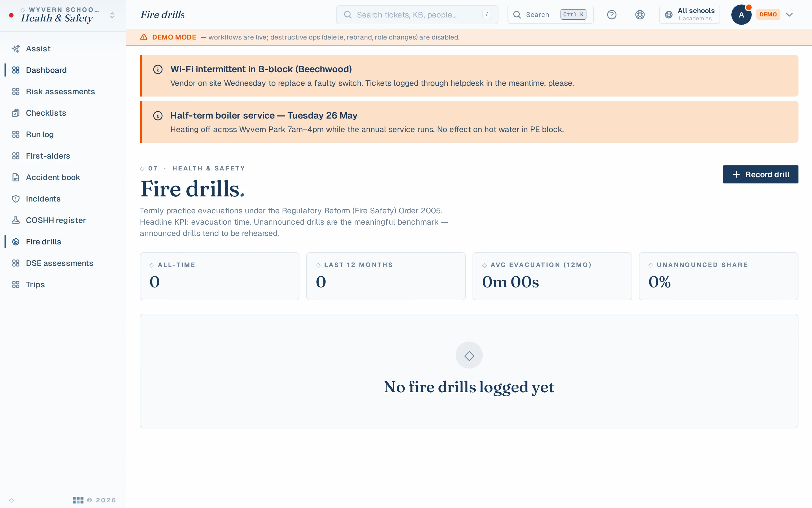This screenshot has height=508, width=812.
Task: Expand the account menu chevron
Action: 789,15
